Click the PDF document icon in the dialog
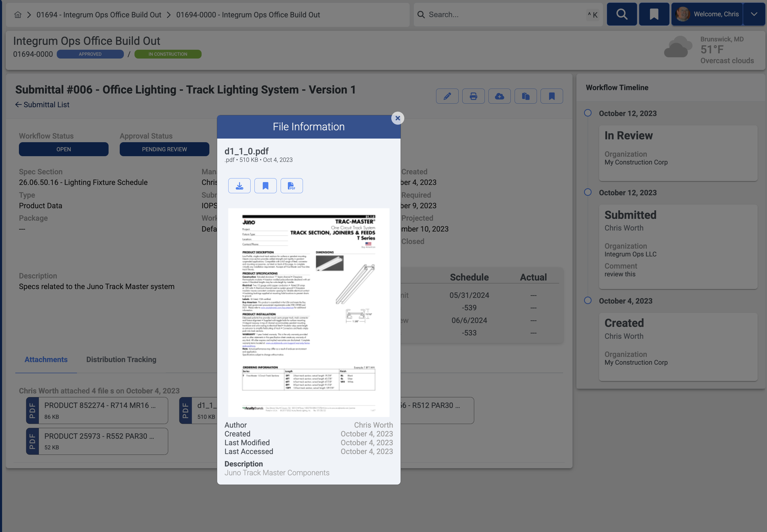Image resolution: width=767 pixels, height=532 pixels. (x=292, y=186)
